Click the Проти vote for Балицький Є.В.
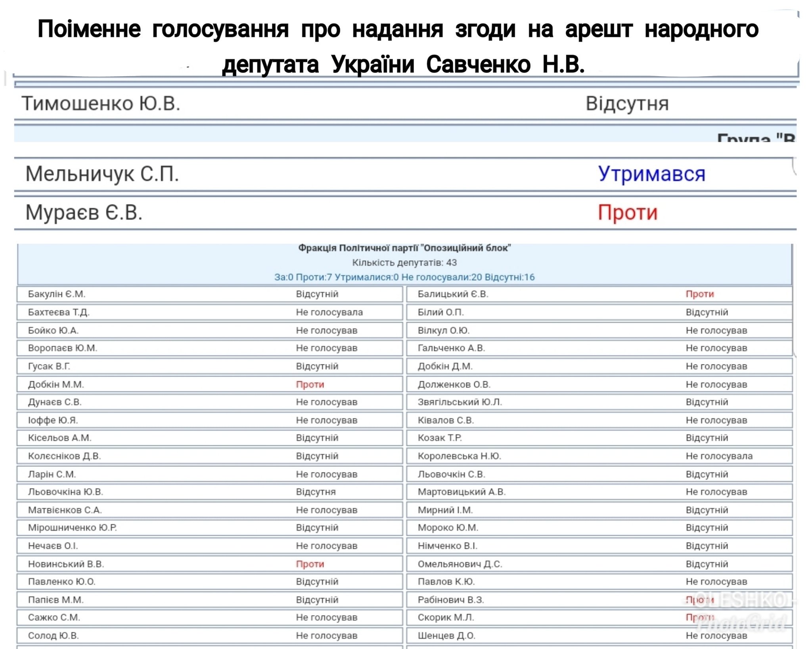Image resolution: width=812 pixels, height=649 pixels. (700, 294)
